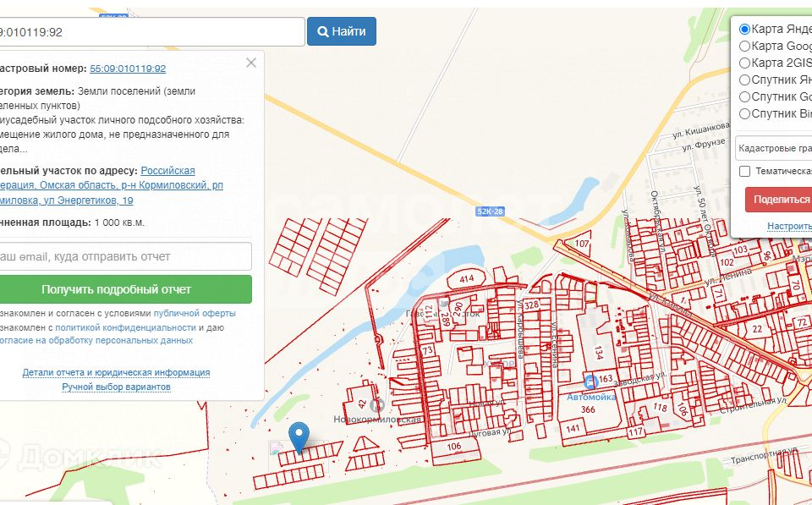This screenshot has height=505, width=812.
Task: Open the Настроить settings link
Action: click(788, 227)
